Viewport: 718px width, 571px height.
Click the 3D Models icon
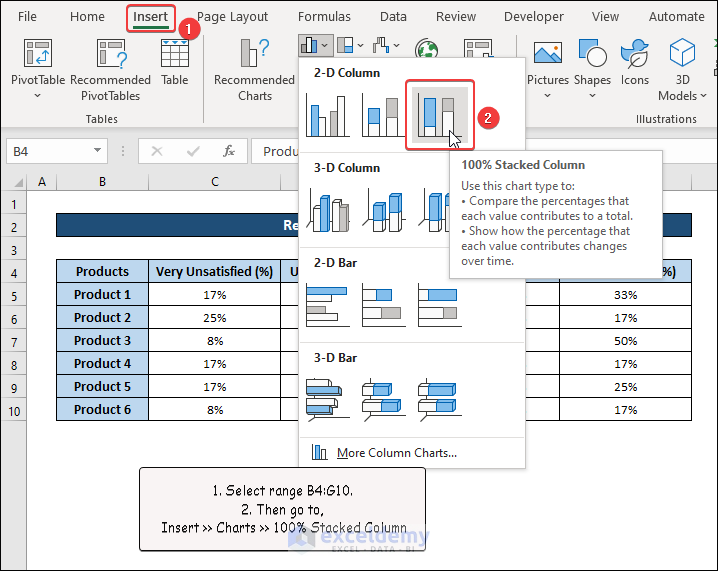tap(682, 53)
